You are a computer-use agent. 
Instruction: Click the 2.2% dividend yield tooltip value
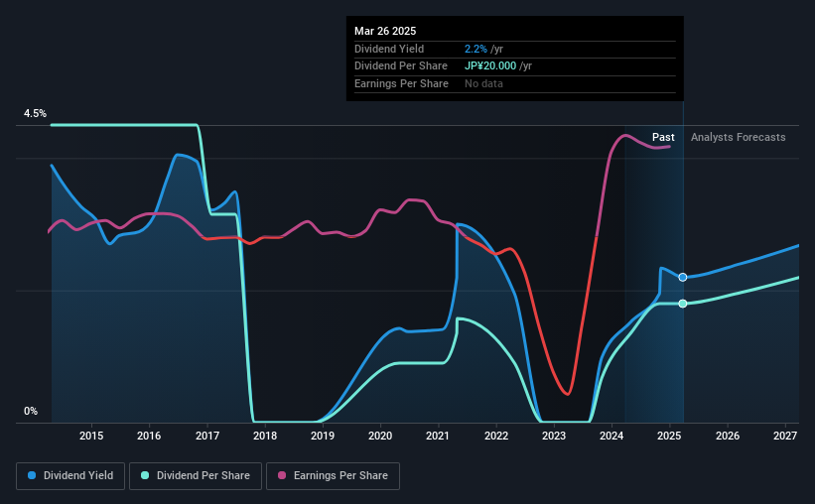point(475,49)
